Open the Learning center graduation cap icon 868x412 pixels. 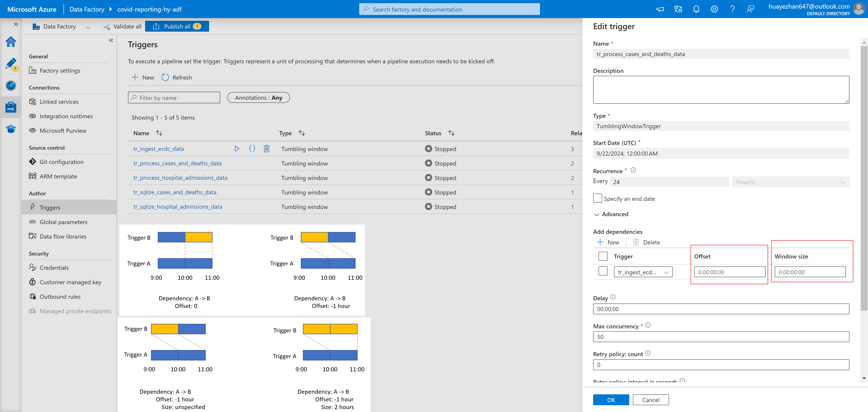point(11,129)
